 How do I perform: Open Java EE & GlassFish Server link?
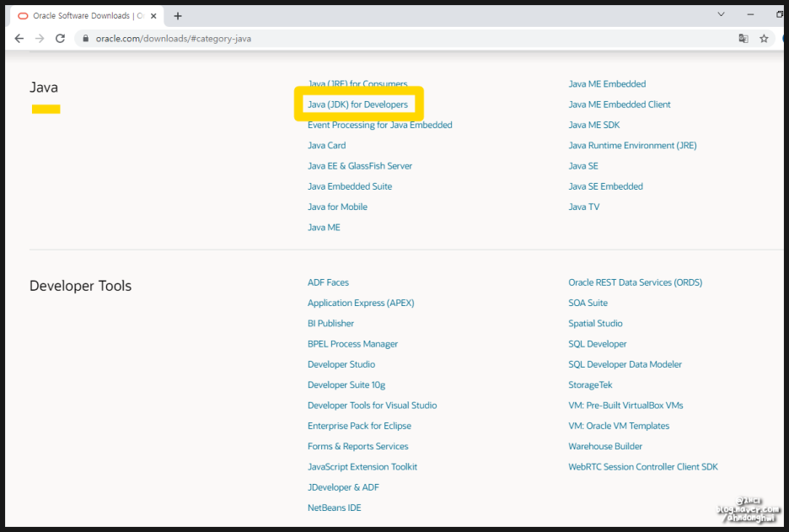point(360,166)
